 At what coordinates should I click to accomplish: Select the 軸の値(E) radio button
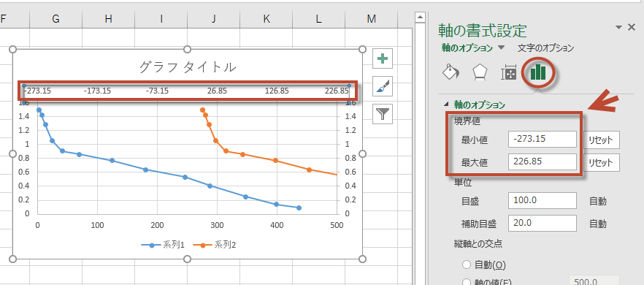(467, 282)
